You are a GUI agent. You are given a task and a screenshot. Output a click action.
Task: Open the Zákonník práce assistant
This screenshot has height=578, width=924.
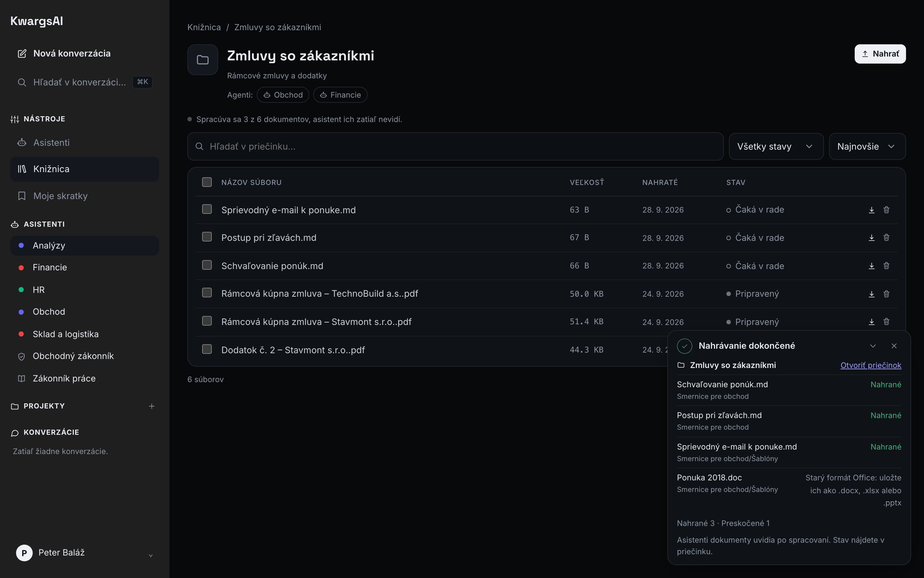[84, 379]
